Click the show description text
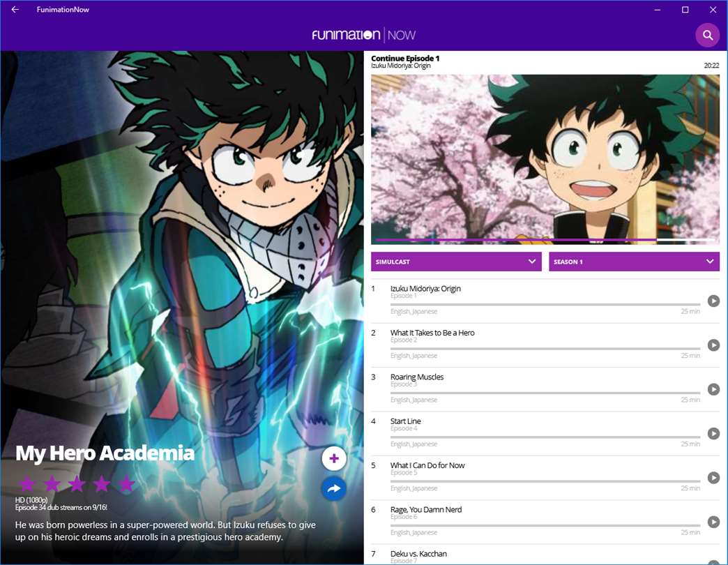This screenshot has width=728, height=565. (165, 531)
